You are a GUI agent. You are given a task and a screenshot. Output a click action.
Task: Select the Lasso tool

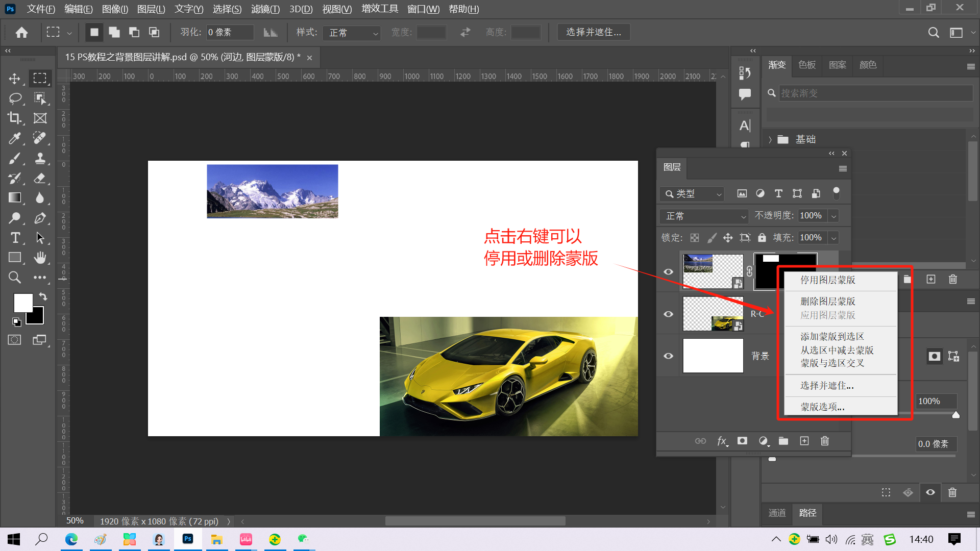[15, 98]
